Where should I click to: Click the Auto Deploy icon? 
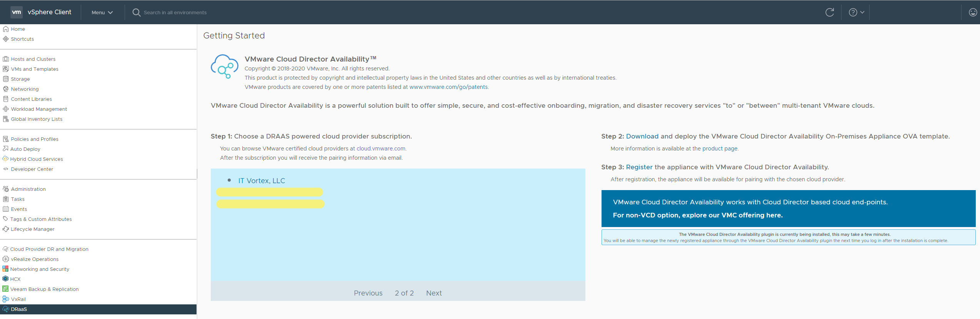point(5,149)
